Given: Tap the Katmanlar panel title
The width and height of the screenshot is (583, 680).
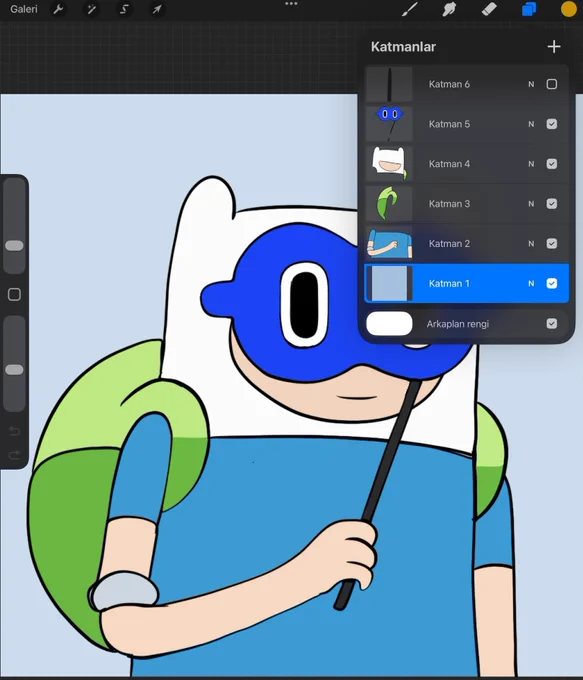Looking at the screenshot, I should [403, 47].
